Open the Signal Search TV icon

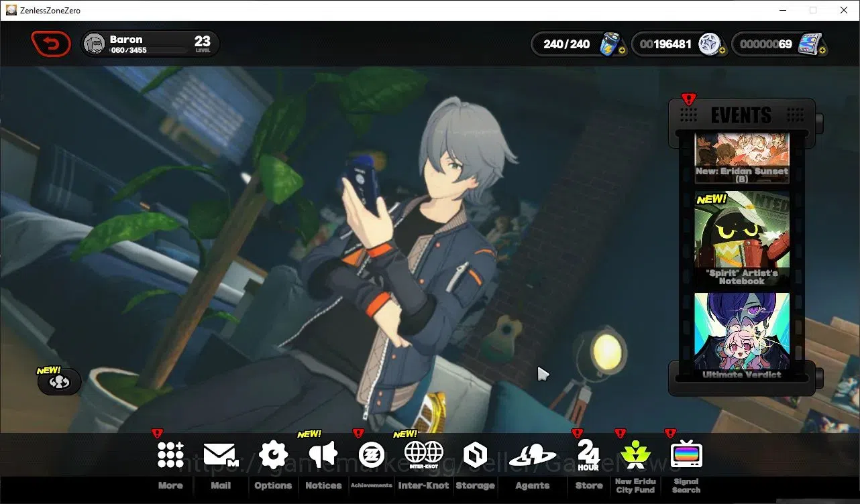click(x=686, y=455)
